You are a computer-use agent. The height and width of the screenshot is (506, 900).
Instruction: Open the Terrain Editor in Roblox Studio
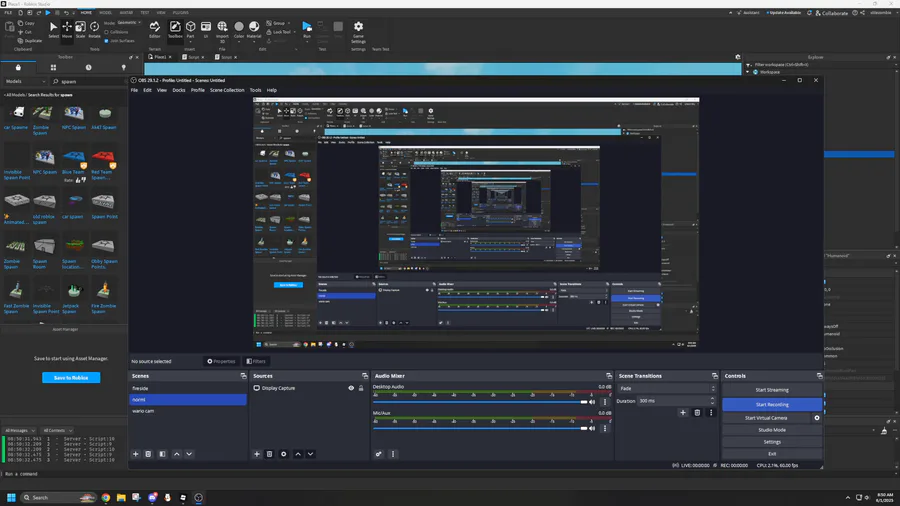154,29
